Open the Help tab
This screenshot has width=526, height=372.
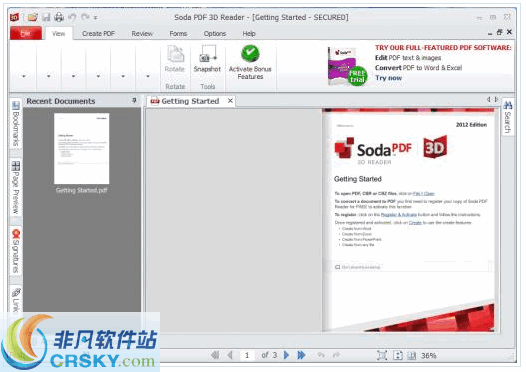coord(249,34)
